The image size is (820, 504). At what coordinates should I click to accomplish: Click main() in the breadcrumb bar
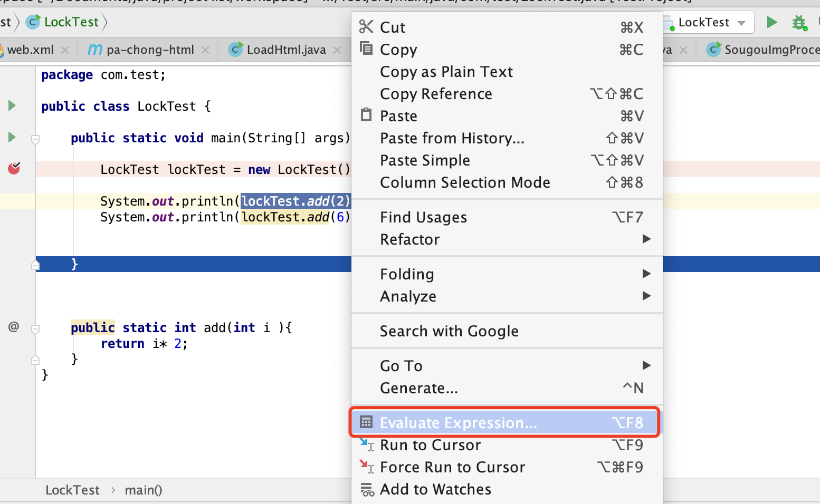click(144, 490)
